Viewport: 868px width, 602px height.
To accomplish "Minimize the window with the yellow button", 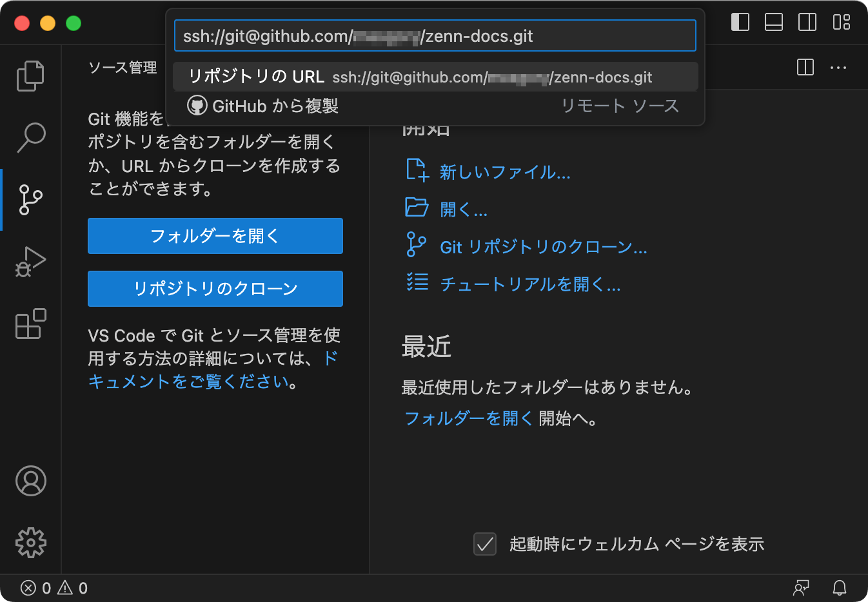I will [48, 23].
